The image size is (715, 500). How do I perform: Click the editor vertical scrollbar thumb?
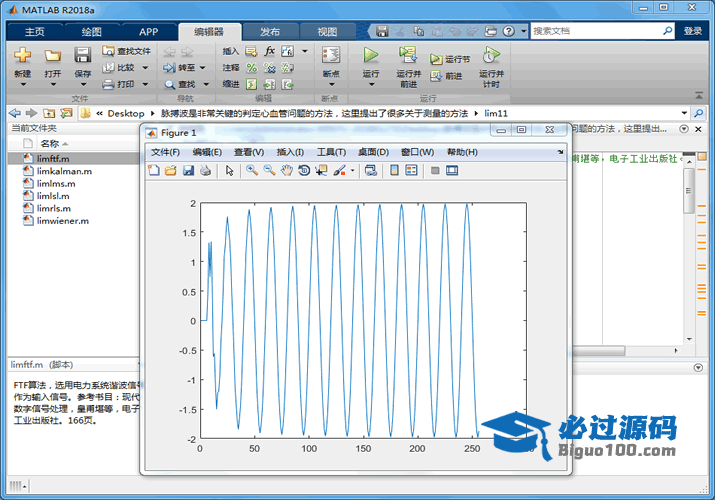coord(689,191)
